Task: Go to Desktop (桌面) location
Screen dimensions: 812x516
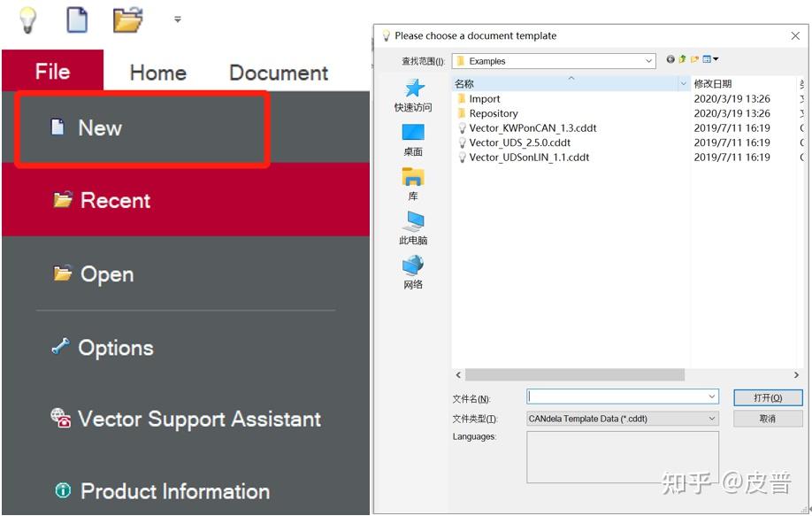Action: tap(413, 140)
